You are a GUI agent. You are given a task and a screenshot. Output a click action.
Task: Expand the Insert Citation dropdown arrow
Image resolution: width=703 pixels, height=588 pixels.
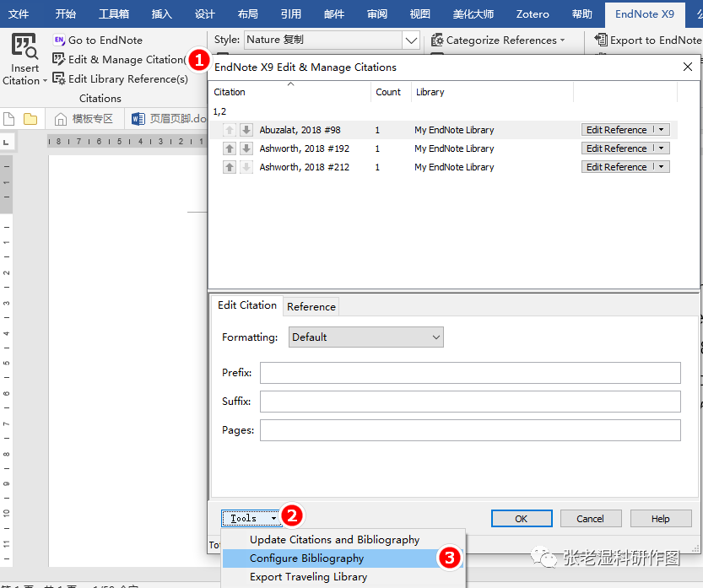point(45,81)
